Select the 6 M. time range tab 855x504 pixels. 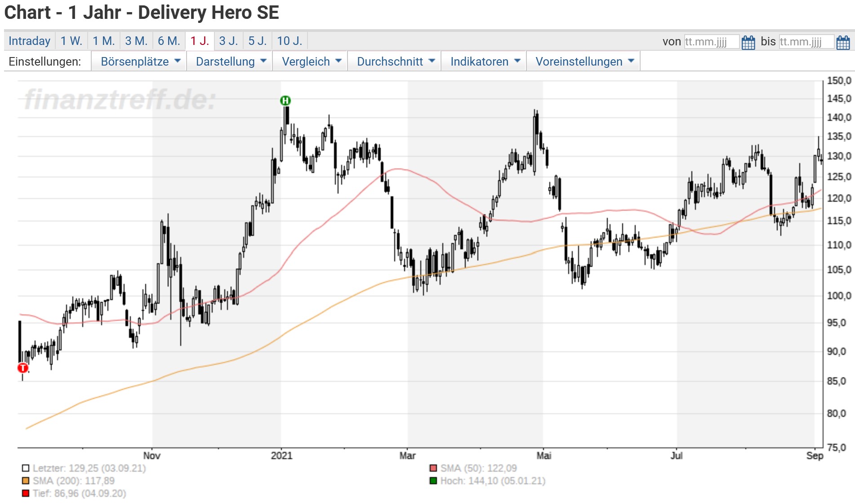click(169, 41)
